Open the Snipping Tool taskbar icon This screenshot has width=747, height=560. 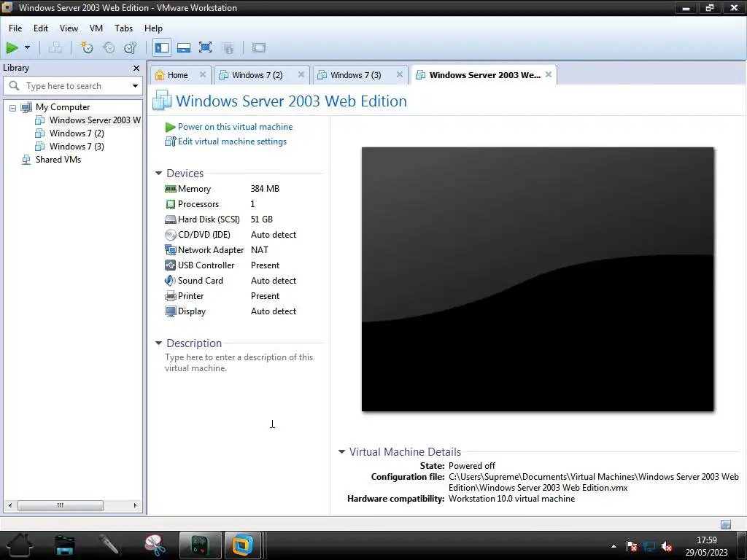coord(155,545)
